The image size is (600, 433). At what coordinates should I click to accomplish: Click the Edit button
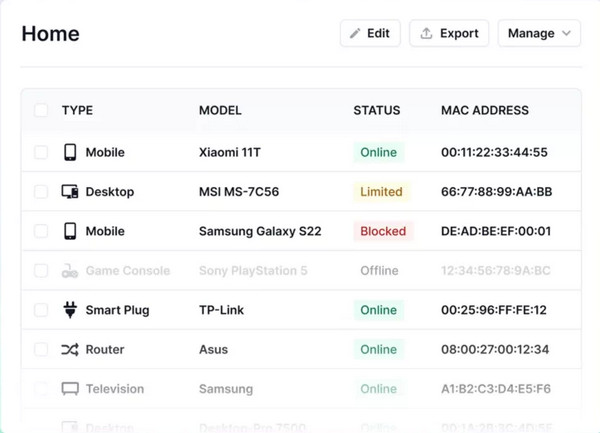click(370, 33)
